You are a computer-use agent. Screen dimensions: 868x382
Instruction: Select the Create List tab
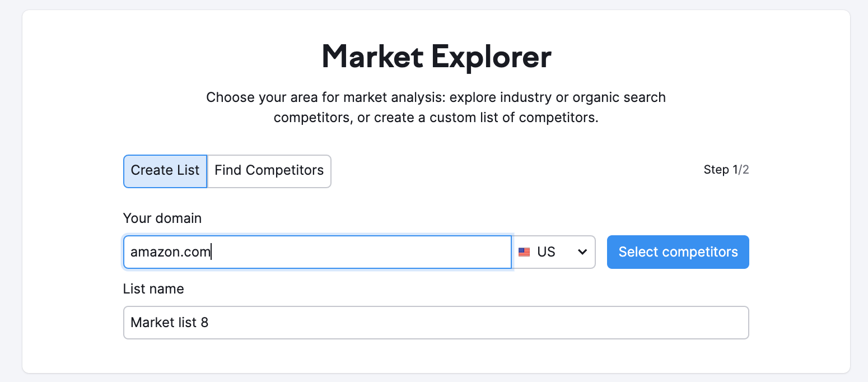(165, 170)
